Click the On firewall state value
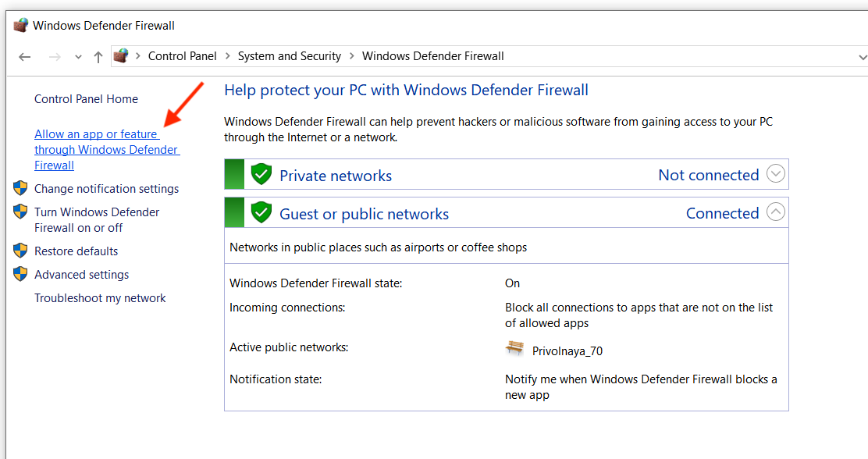Screen dimensions: 868x459 512,283
